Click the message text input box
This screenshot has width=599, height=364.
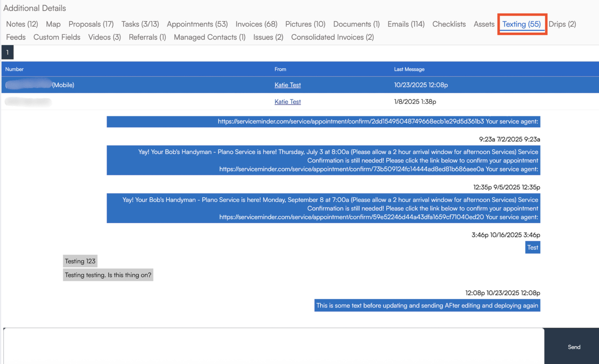pos(273,346)
